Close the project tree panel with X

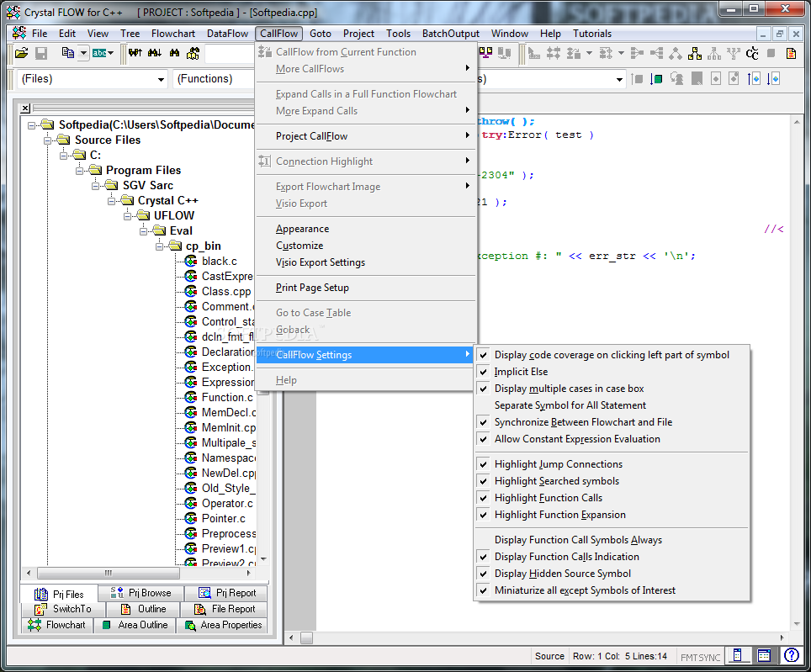coord(25,108)
